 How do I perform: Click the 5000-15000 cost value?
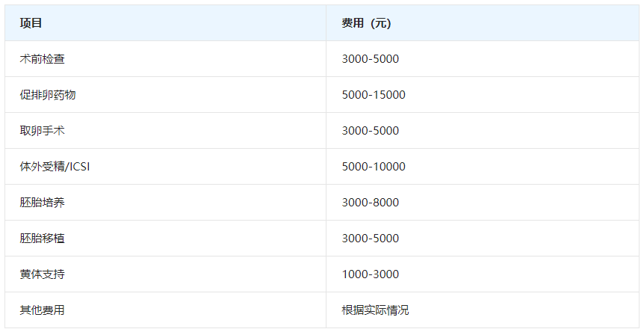[x=374, y=95]
